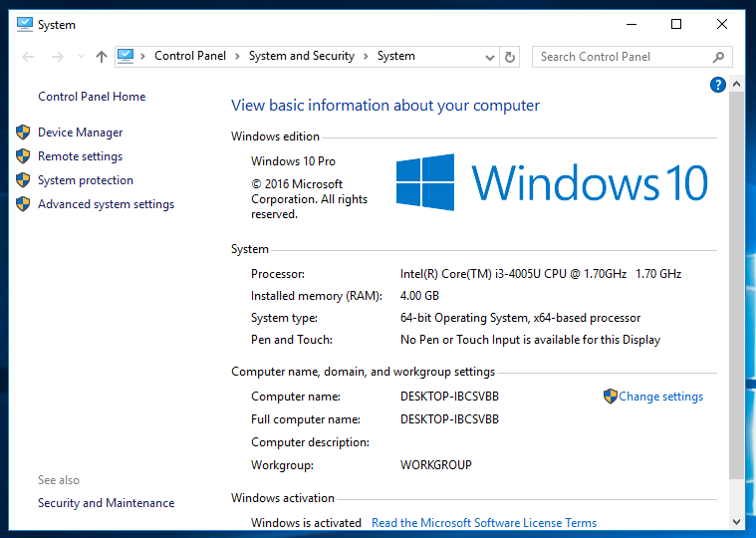Image resolution: width=756 pixels, height=538 pixels.
Task: Click System breadcrumb in address bar
Action: [x=395, y=56]
